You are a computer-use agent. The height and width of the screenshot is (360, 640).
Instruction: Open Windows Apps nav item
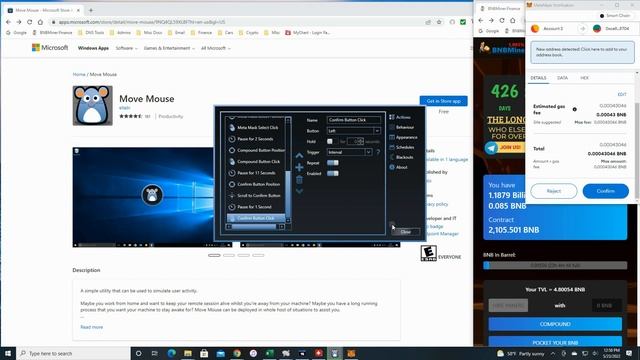coord(93,48)
